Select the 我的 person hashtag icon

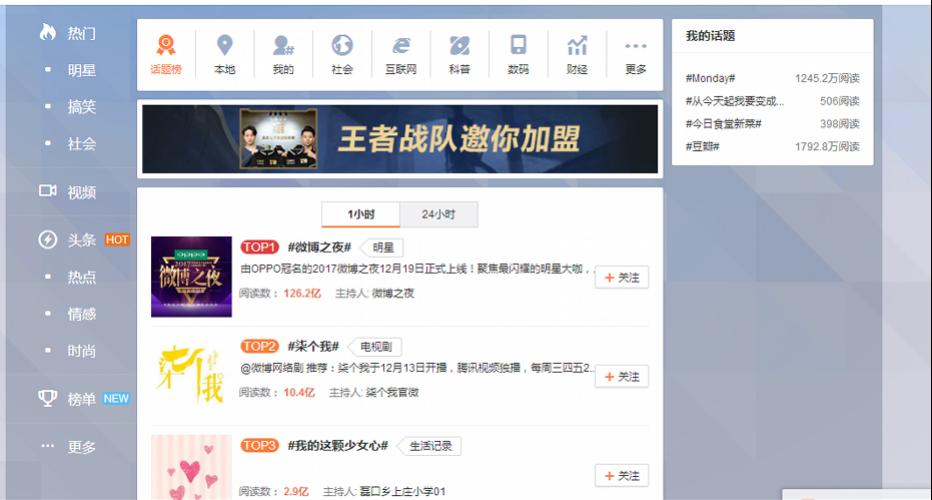284,45
